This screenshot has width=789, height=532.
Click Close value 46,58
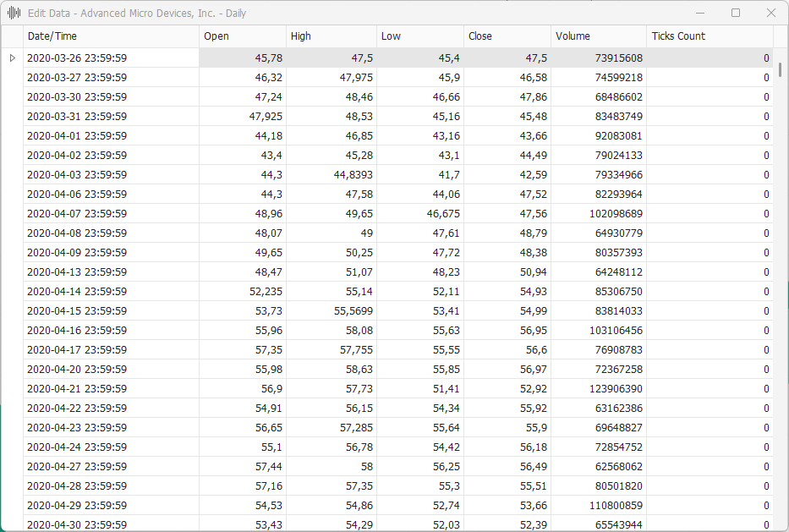click(x=507, y=78)
